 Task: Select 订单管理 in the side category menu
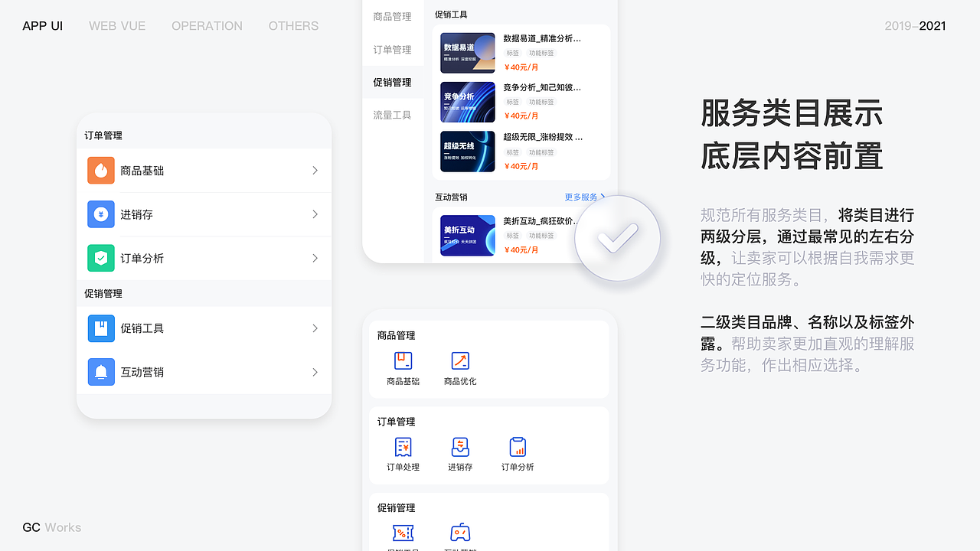[392, 50]
